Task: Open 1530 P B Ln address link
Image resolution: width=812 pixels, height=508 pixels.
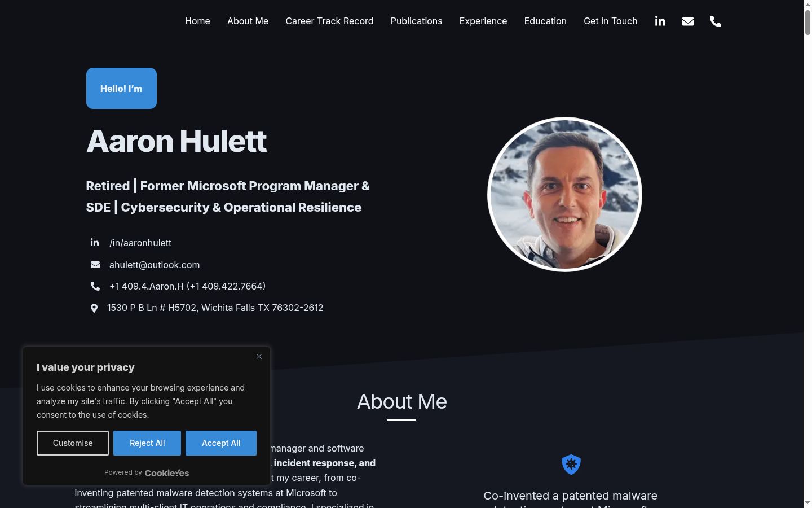Action: tap(215, 308)
